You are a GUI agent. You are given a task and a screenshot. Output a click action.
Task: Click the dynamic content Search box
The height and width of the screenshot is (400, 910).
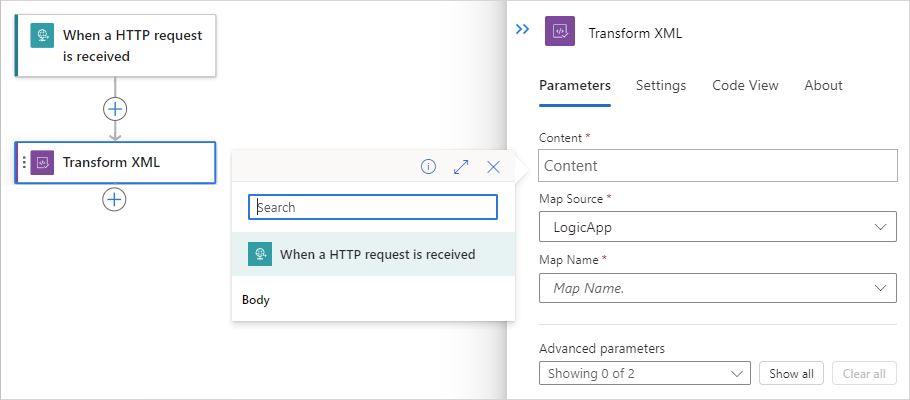click(373, 207)
